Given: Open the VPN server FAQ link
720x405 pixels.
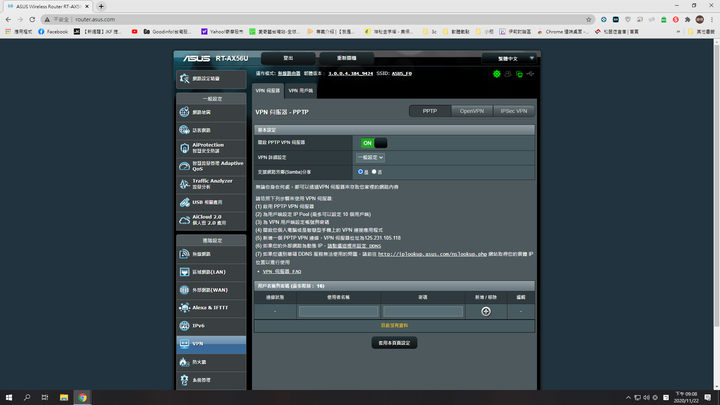Looking at the screenshot, I should 282,271.
